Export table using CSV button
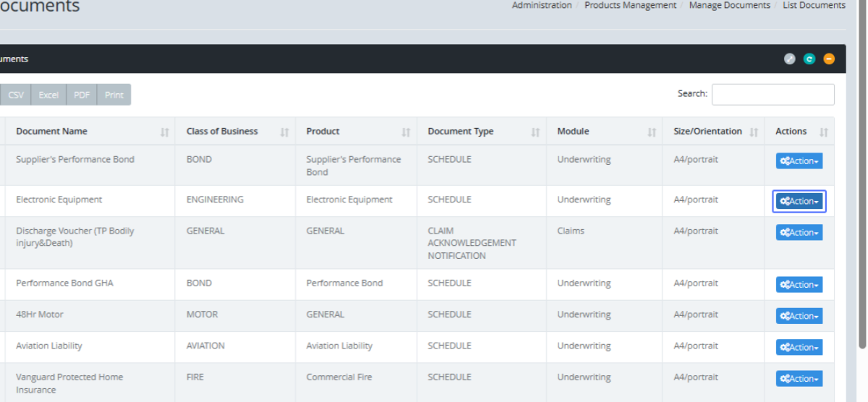Image resolution: width=868 pixels, height=402 pixels. point(16,95)
